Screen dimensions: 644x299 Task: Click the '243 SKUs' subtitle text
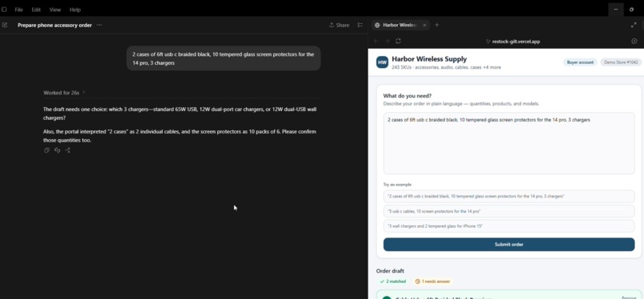tap(446, 67)
